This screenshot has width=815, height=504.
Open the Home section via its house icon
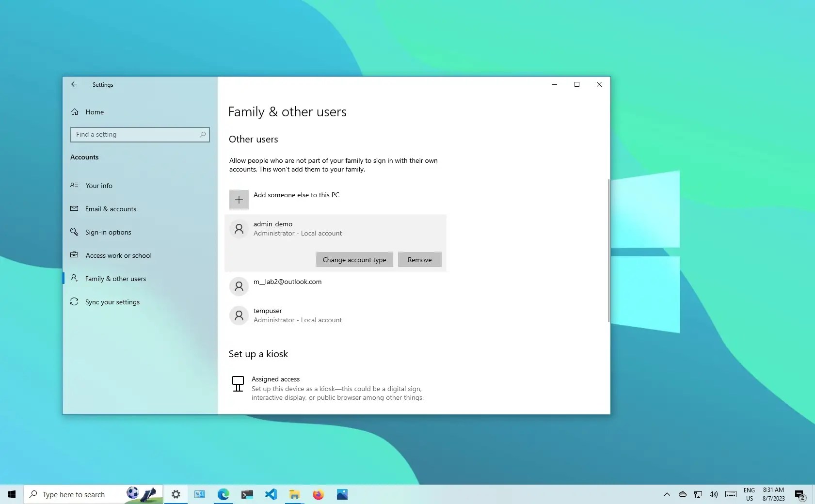(x=75, y=111)
